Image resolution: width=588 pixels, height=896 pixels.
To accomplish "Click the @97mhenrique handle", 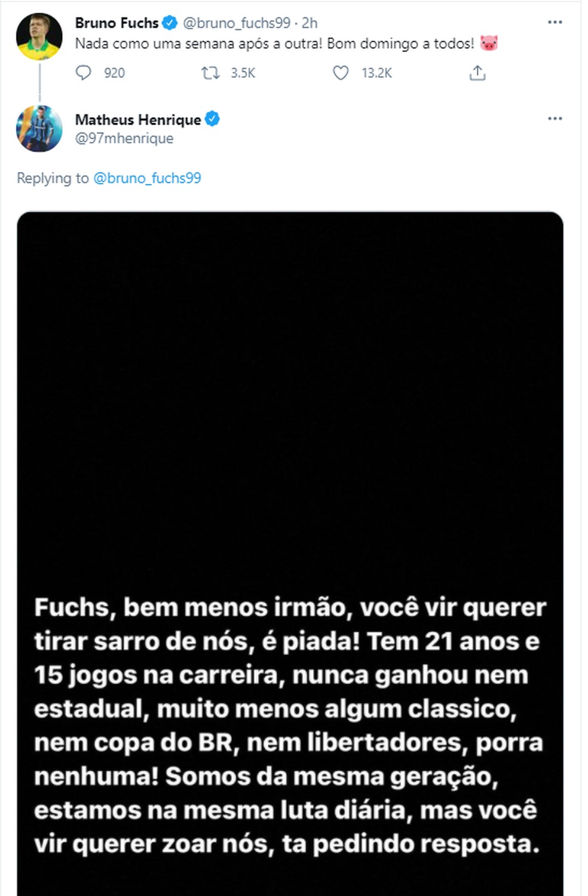I will 124,138.
